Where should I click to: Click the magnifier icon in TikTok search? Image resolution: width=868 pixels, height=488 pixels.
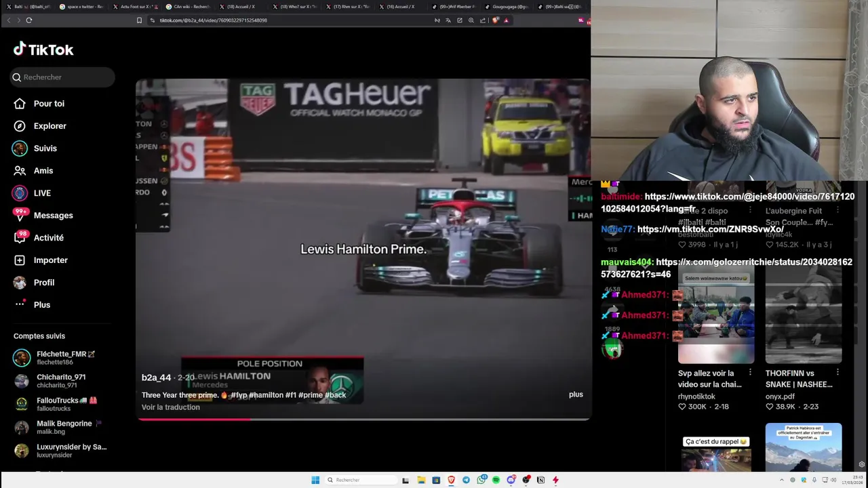(17, 77)
